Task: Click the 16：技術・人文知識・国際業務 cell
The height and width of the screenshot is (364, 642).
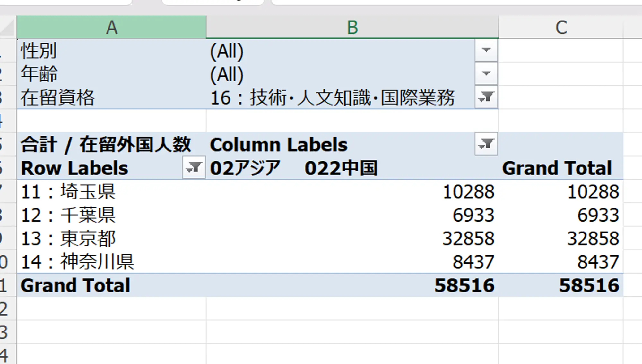Action: (340, 97)
